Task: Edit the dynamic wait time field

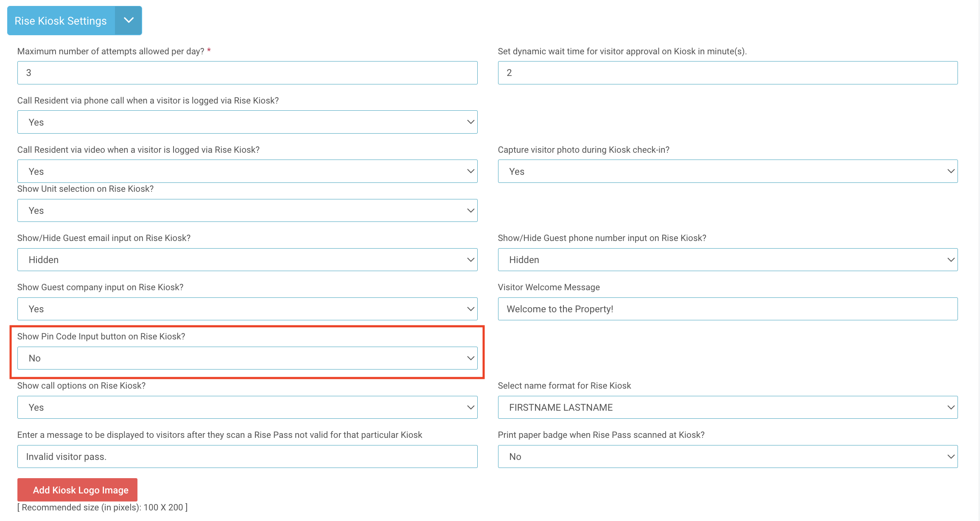Action: pos(727,73)
